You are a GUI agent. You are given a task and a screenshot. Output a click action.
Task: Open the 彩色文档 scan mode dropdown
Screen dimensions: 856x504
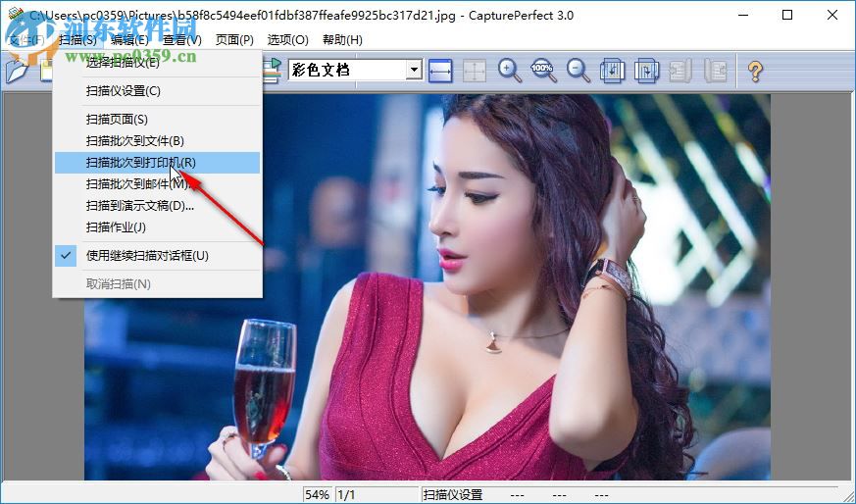tap(414, 70)
